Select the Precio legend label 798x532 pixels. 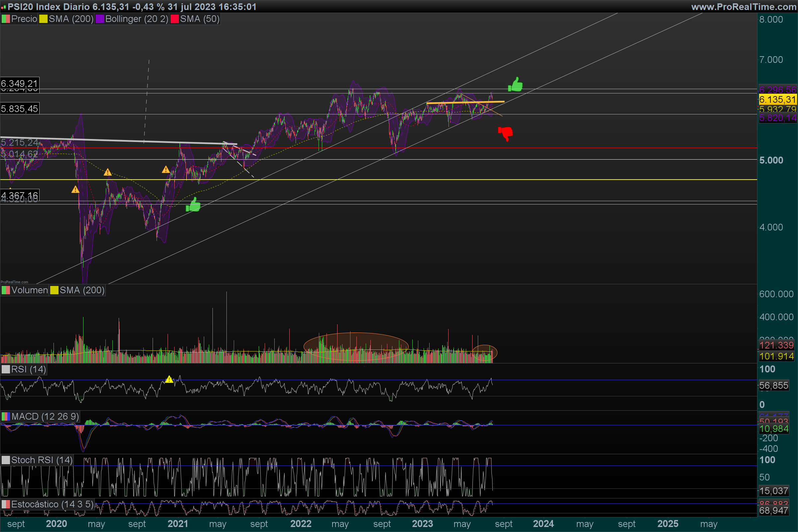[x=24, y=19]
